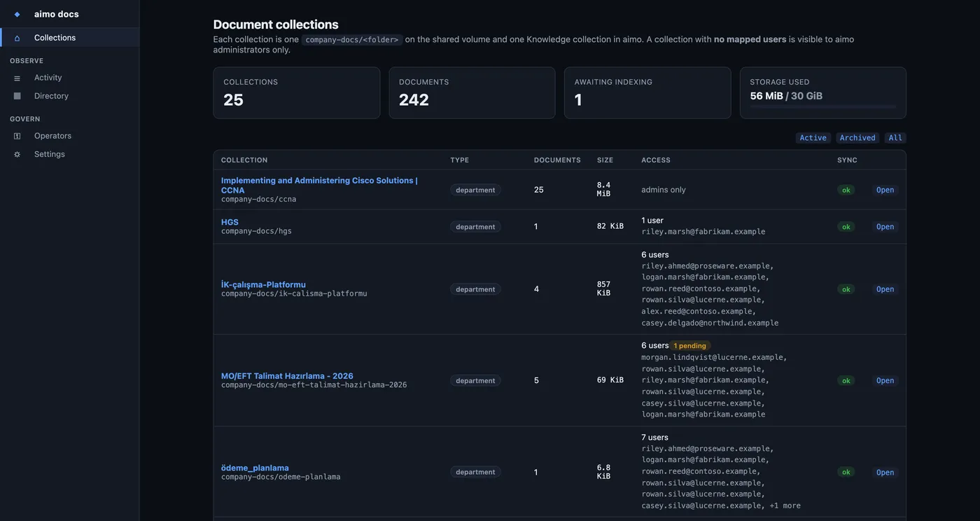The height and width of the screenshot is (521, 980).
Task: Click the Awaiting Indexing stat card
Action: click(647, 93)
